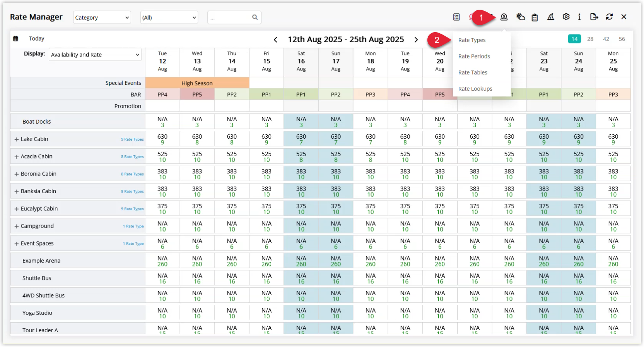Click the 4WD Shuttle Bus row label
Image resolution: width=644 pixels, height=347 pixels.
(43, 295)
